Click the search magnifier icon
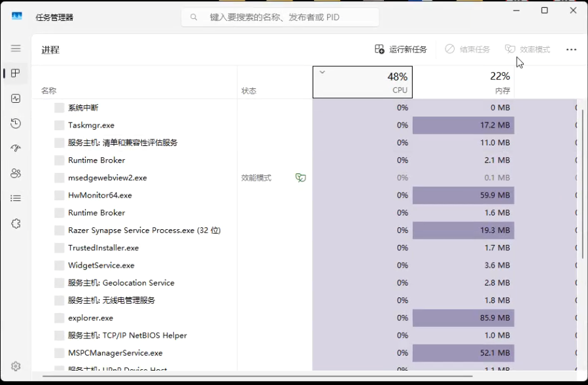The image size is (588, 385). click(x=194, y=17)
